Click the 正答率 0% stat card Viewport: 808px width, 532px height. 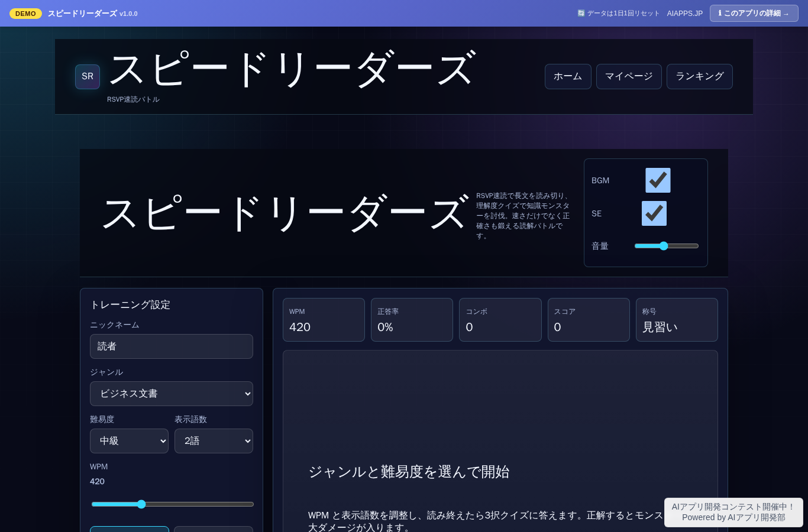(412, 320)
